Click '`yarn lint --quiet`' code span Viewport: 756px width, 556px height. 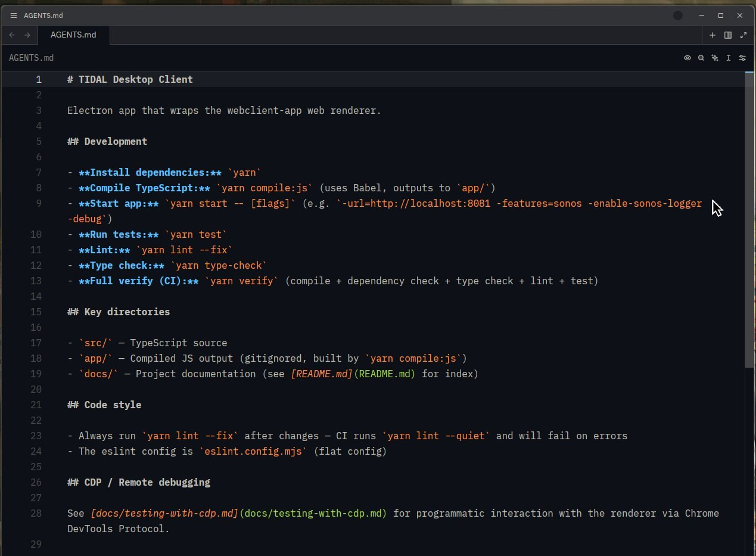coord(436,436)
